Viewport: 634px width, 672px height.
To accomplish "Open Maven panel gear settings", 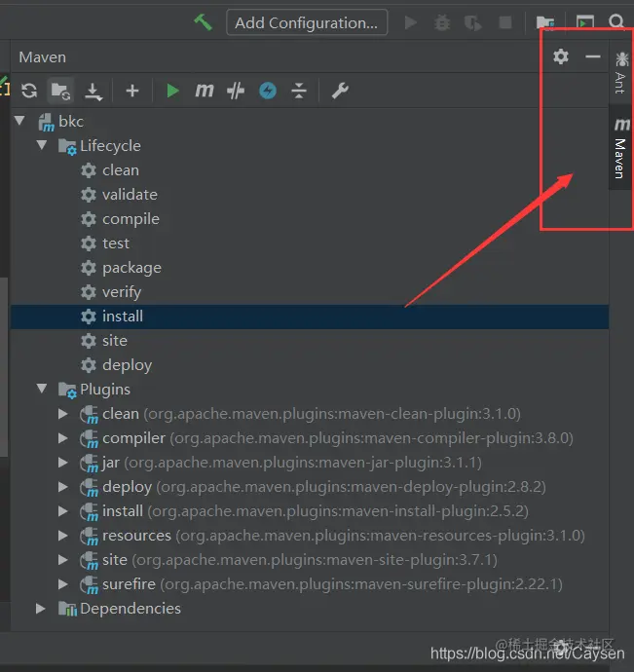I will coord(561,56).
